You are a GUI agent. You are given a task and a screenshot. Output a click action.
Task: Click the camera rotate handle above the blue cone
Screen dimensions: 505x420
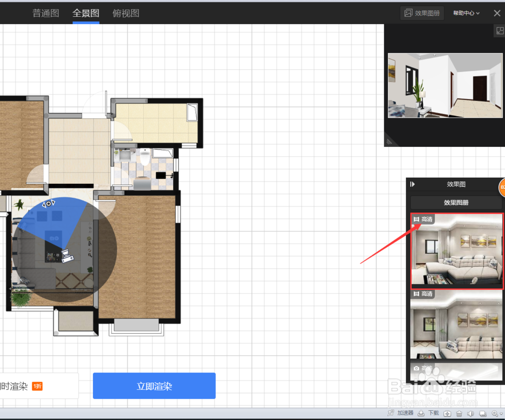tap(48, 203)
